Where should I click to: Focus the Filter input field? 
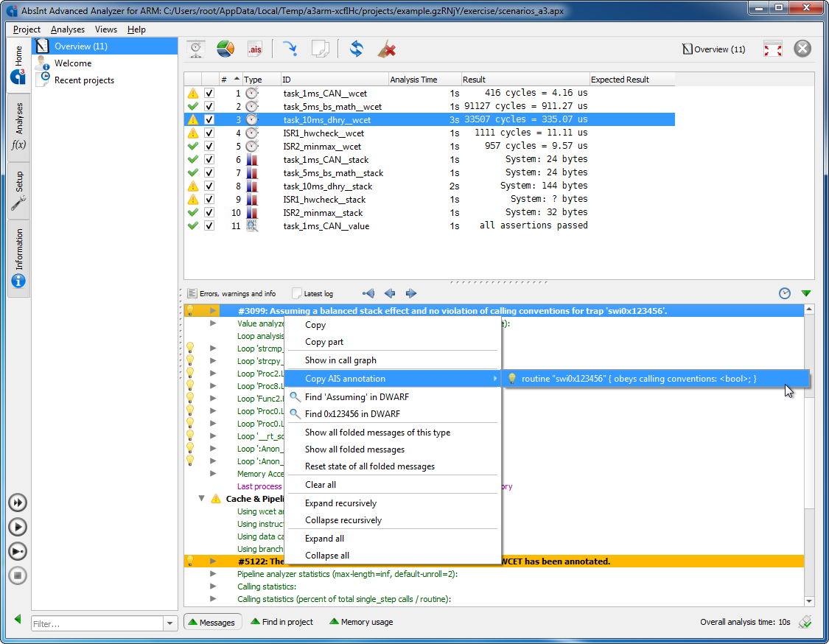tap(97, 623)
